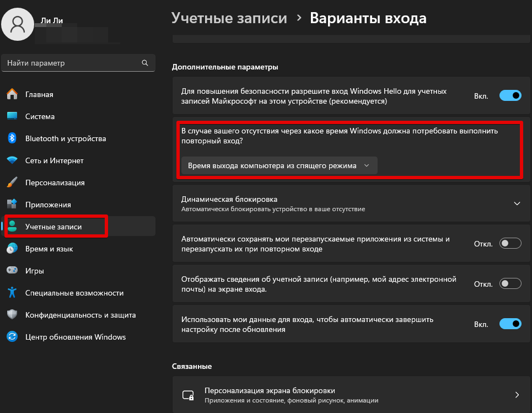
Task: Click the globe clock icon for Время и язык
Action: point(12,249)
